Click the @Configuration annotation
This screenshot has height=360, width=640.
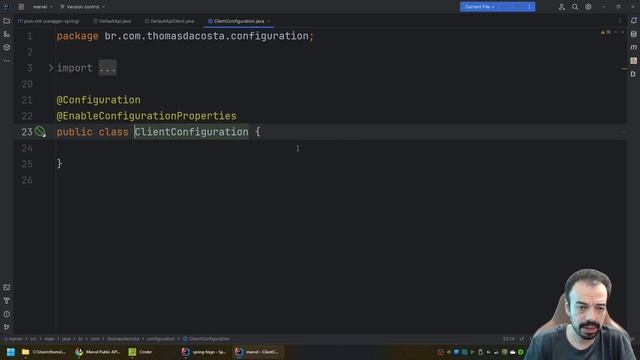[98, 100]
